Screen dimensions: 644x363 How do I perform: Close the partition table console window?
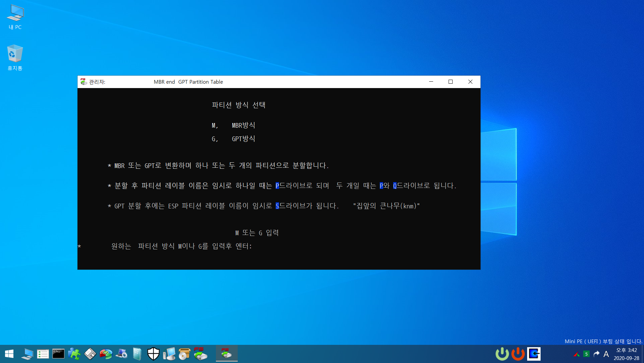tap(470, 82)
